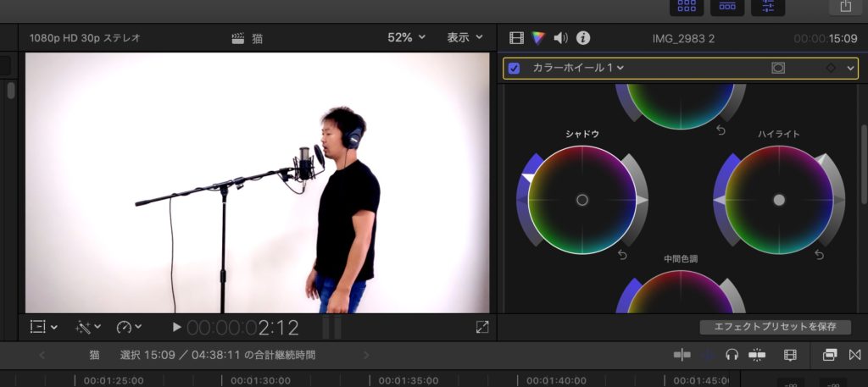Go back in timeline history arrow

click(x=42, y=355)
